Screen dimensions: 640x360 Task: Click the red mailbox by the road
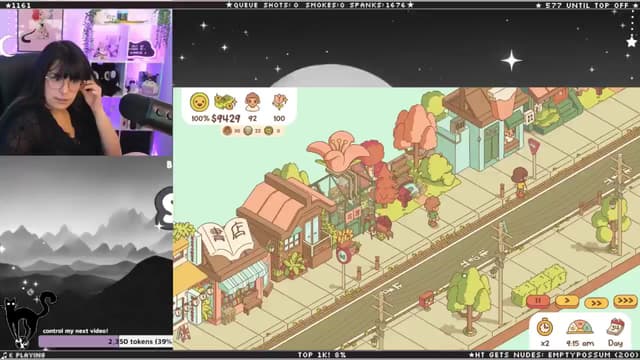point(427,300)
